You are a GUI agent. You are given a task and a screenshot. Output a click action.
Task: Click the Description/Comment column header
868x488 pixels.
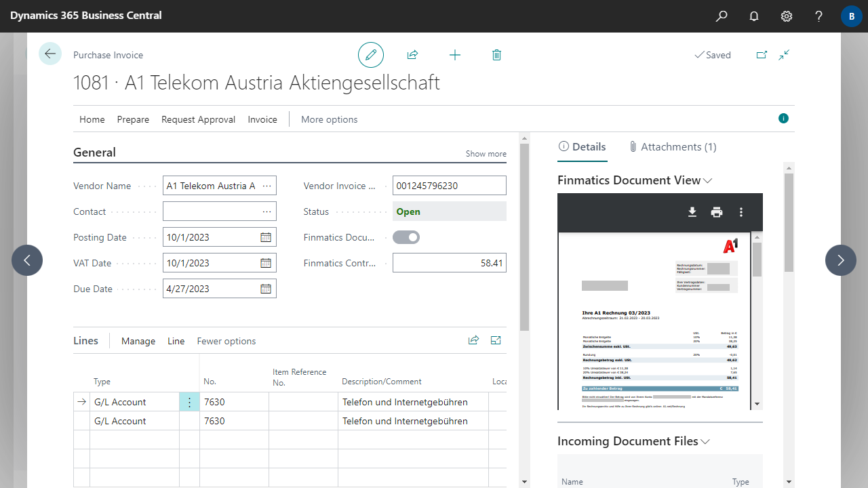[382, 382]
